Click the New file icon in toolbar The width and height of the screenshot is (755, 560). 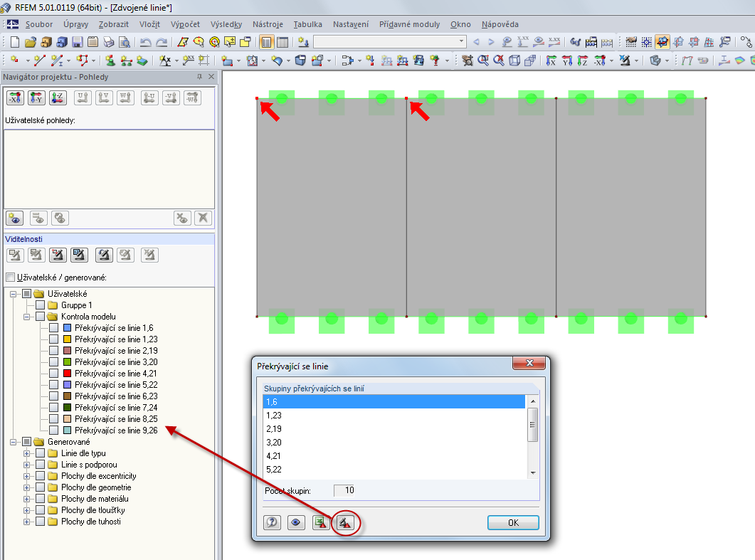[x=14, y=43]
